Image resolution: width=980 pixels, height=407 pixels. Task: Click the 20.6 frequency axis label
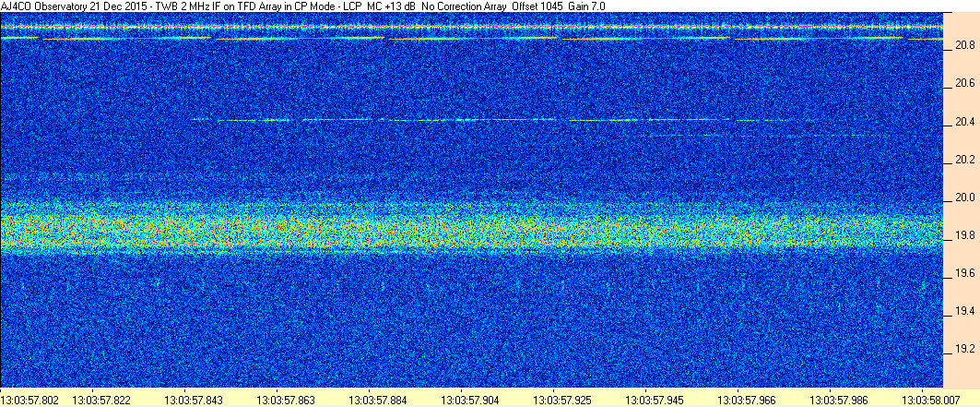965,84
